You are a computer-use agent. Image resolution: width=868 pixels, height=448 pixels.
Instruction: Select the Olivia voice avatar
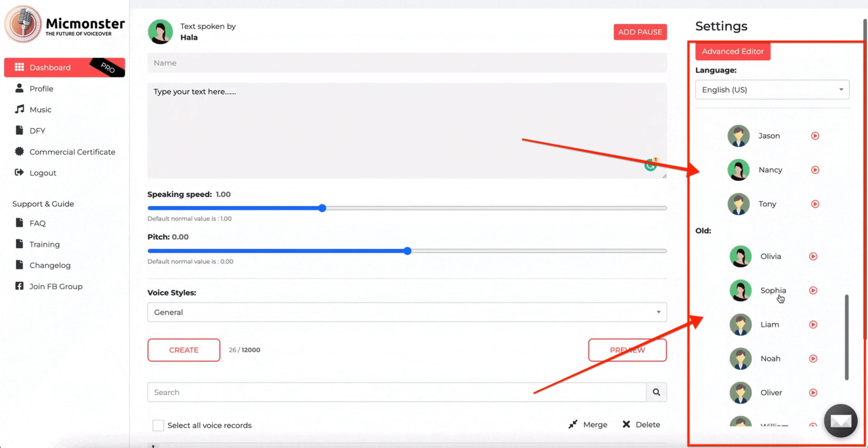click(740, 257)
